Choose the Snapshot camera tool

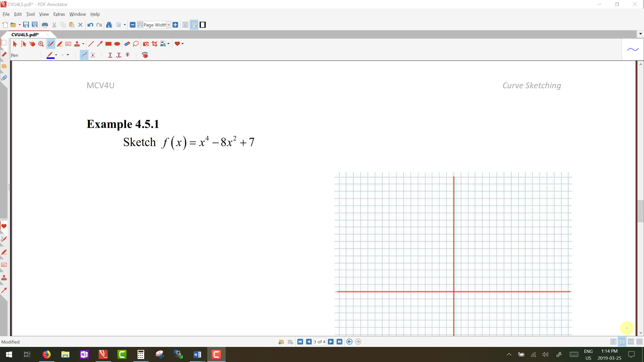coord(146,44)
